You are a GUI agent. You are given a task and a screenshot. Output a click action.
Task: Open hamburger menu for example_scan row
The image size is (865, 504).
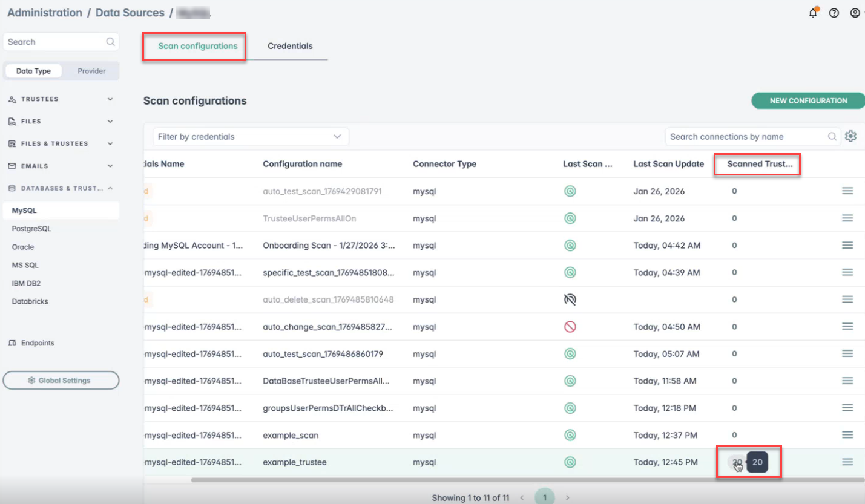coord(847,435)
